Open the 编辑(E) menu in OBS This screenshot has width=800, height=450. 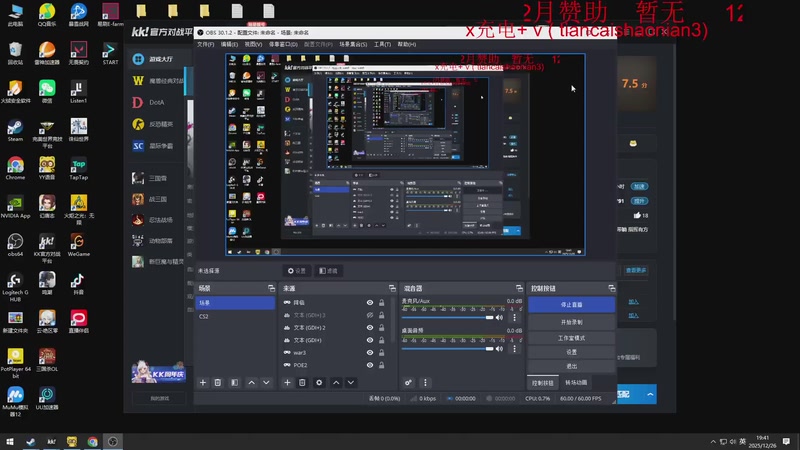[229, 44]
